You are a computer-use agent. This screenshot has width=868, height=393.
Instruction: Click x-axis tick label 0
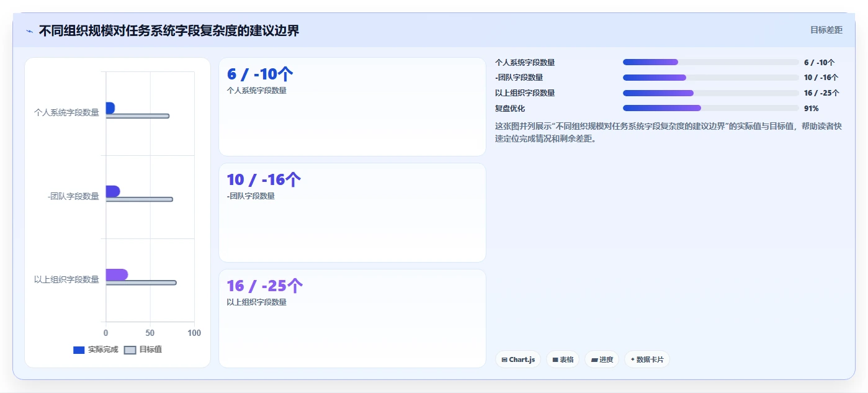105,333
